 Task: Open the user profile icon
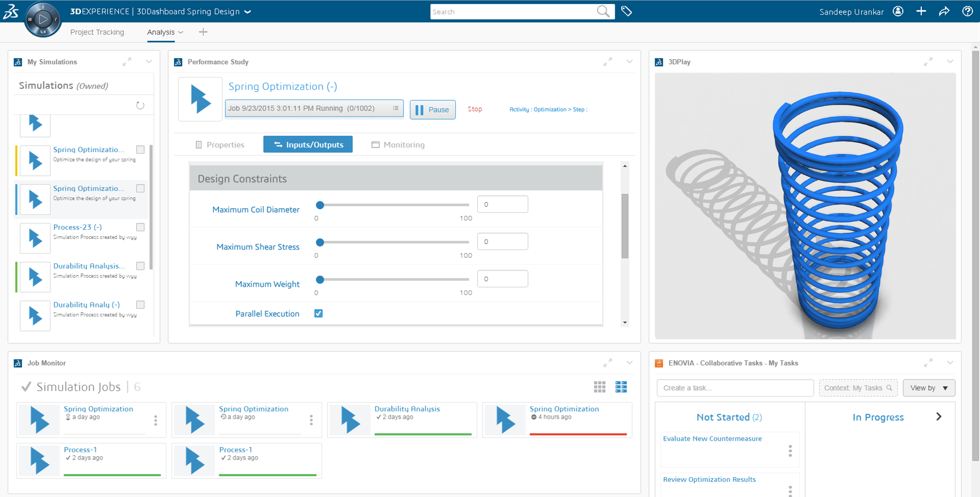898,11
